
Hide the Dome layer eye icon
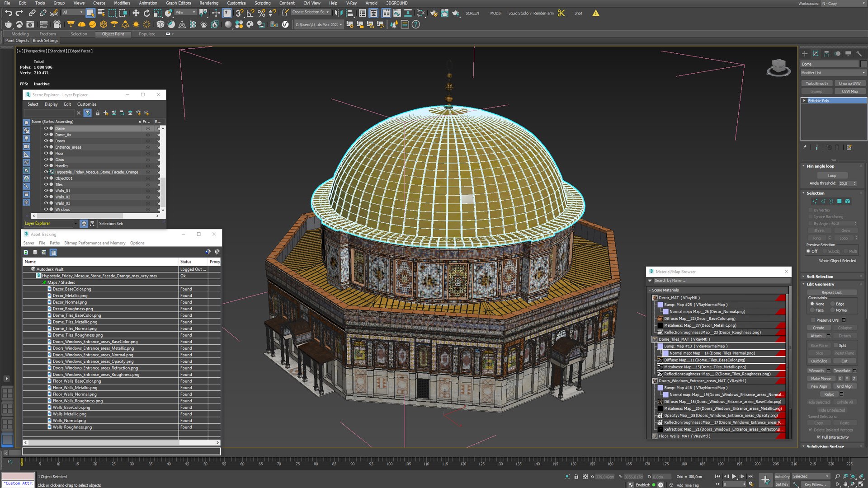[x=46, y=128]
